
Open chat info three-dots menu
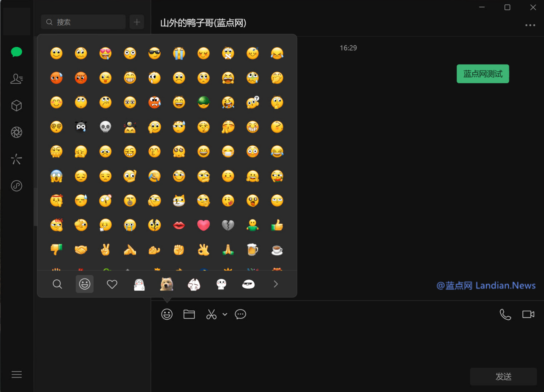click(x=530, y=25)
